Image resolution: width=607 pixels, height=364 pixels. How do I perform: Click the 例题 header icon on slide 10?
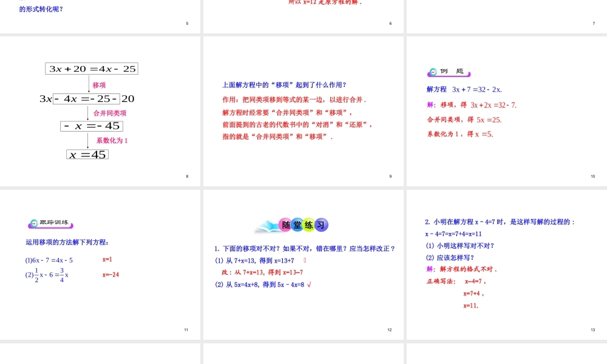point(432,72)
